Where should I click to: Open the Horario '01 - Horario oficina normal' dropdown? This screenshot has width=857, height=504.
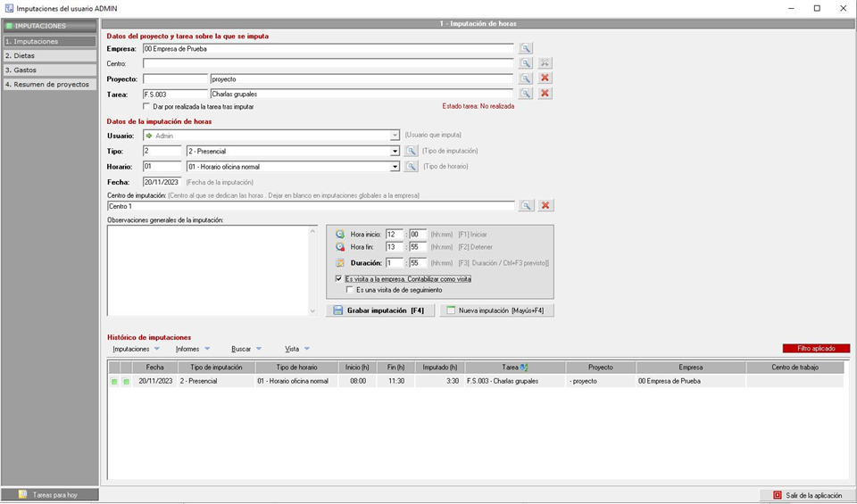(395, 166)
